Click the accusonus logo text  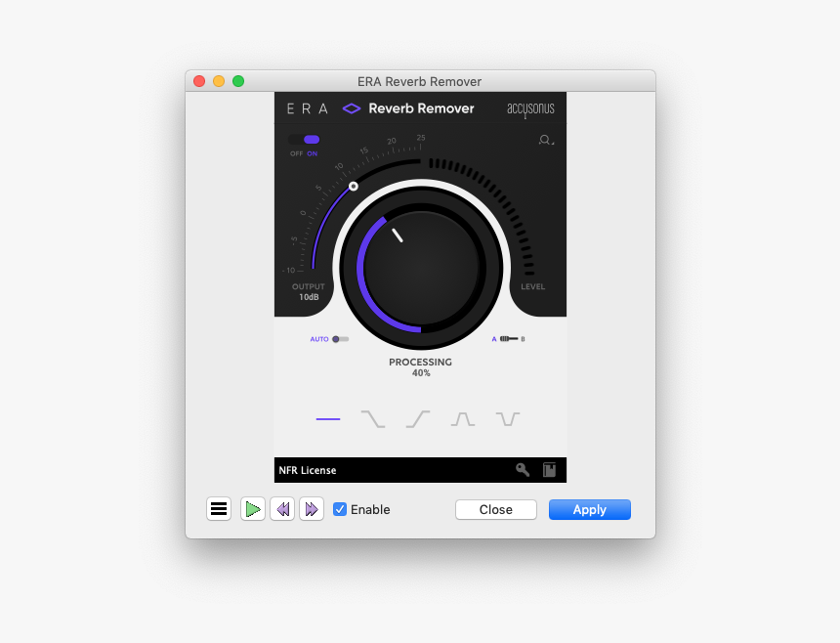[x=531, y=109]
